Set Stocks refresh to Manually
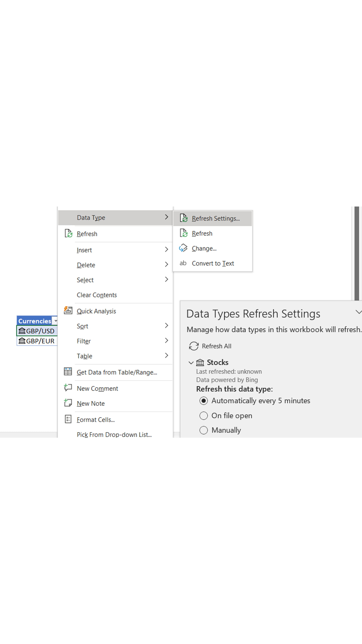Image resolution: width=362 pixels, height=644 pixels. 204,430
